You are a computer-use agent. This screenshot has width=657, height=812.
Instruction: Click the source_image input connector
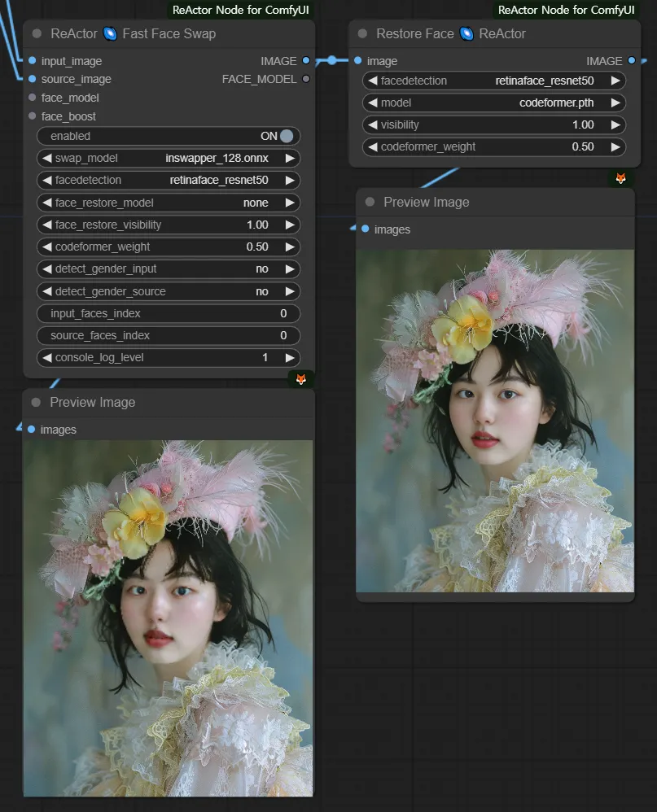(32, 79)
